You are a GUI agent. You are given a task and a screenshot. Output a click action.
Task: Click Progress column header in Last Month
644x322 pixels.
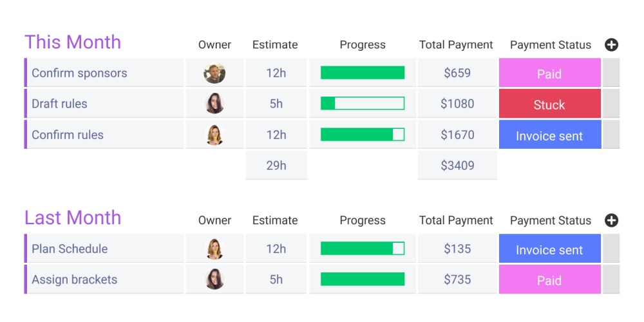pyautogui.click(x=363, y=220)
